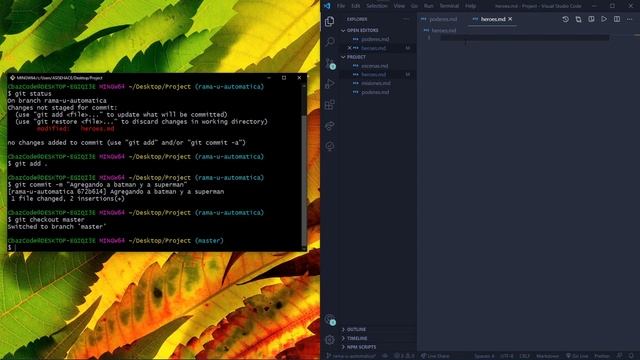Click the MINGW64 terminal window icon

coord(12,78)
